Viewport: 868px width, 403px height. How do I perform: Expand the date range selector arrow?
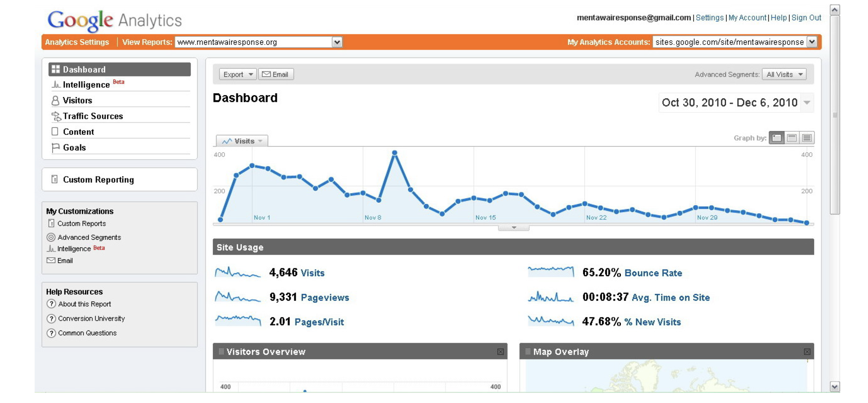pos(807,103)
